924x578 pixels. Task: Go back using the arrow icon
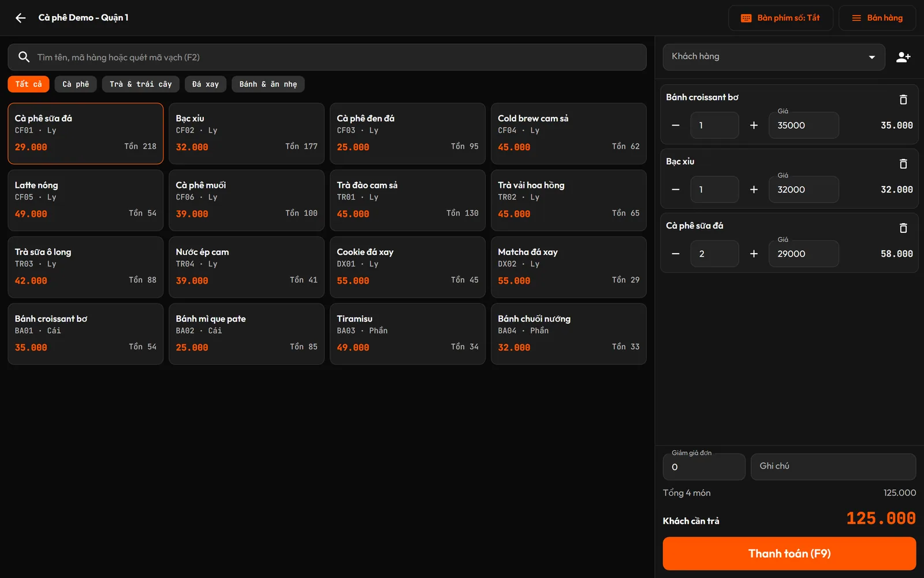21,18
